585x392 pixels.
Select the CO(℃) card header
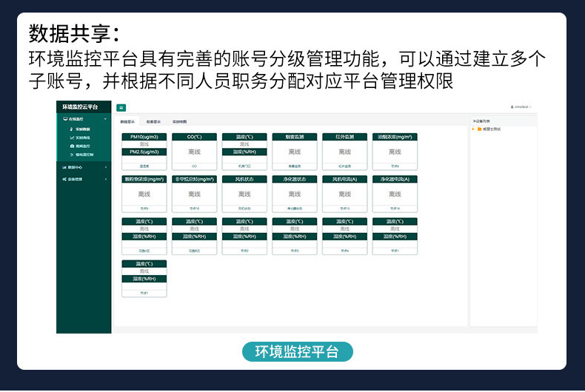point(194,137)
